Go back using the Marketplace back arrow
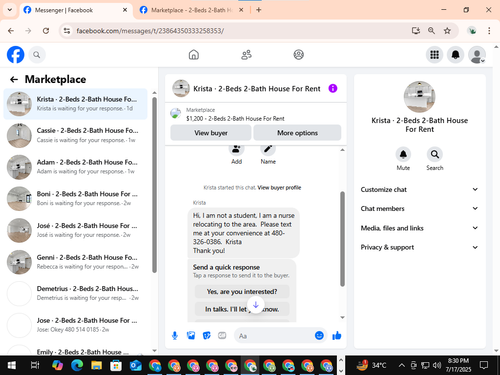500x375 pixels. pyautogui.click(x=14, y=79)
